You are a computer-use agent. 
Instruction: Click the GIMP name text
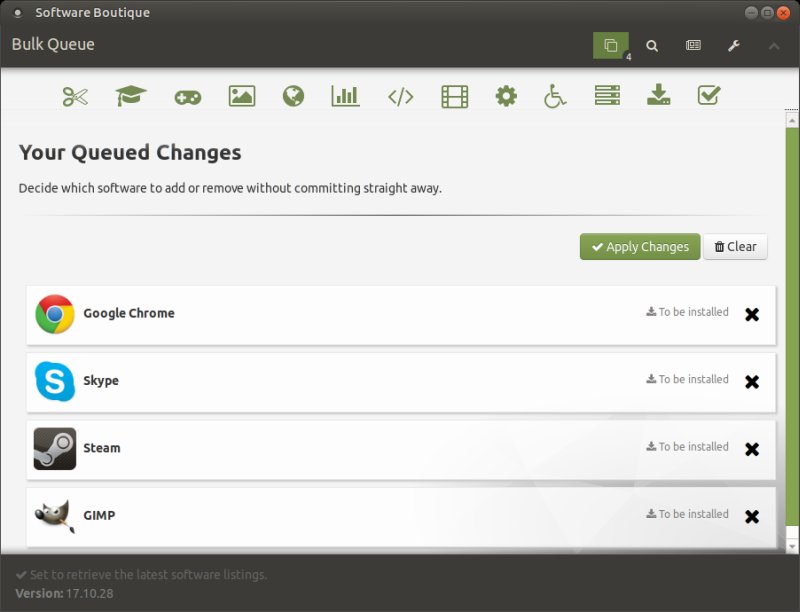coord(99,515)
